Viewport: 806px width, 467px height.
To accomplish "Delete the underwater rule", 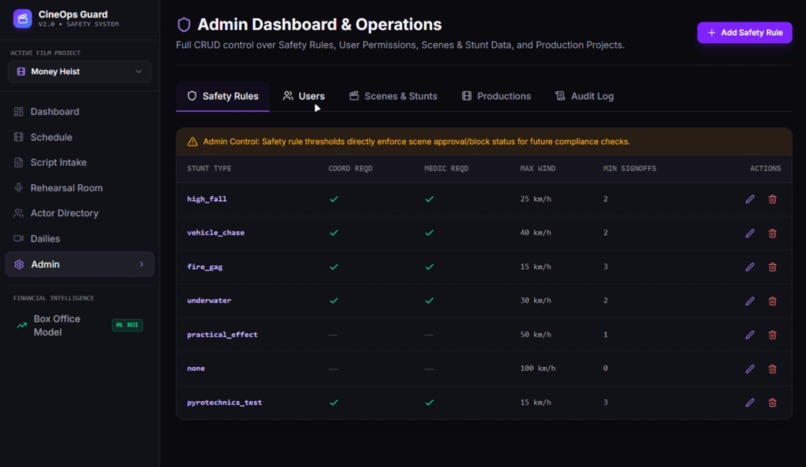I will (772, 301).
